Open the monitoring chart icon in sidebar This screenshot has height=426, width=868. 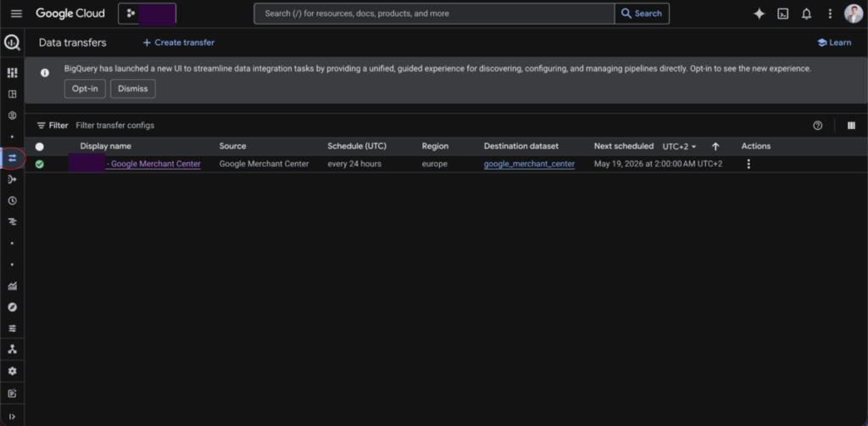12,286
